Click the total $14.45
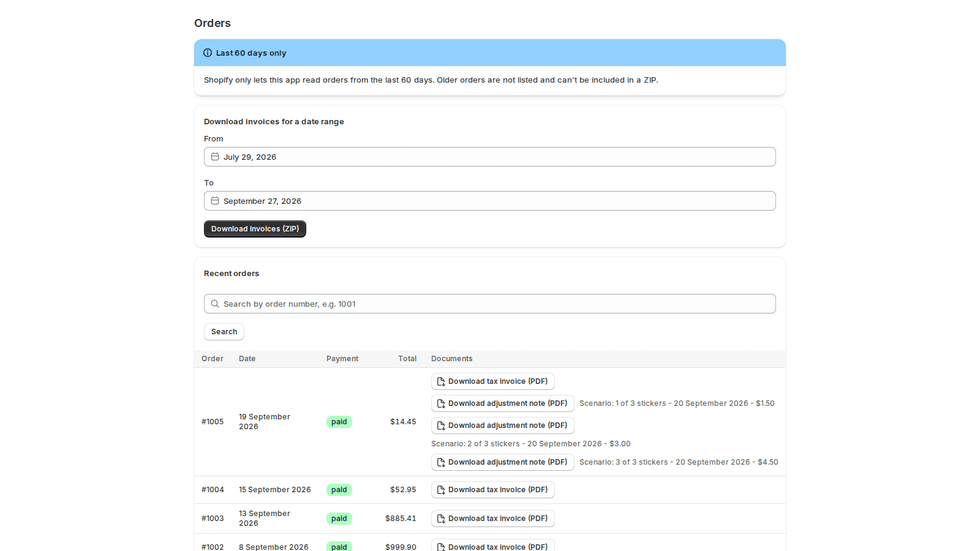Screen dimensions: 980x551 coord(403,422)
